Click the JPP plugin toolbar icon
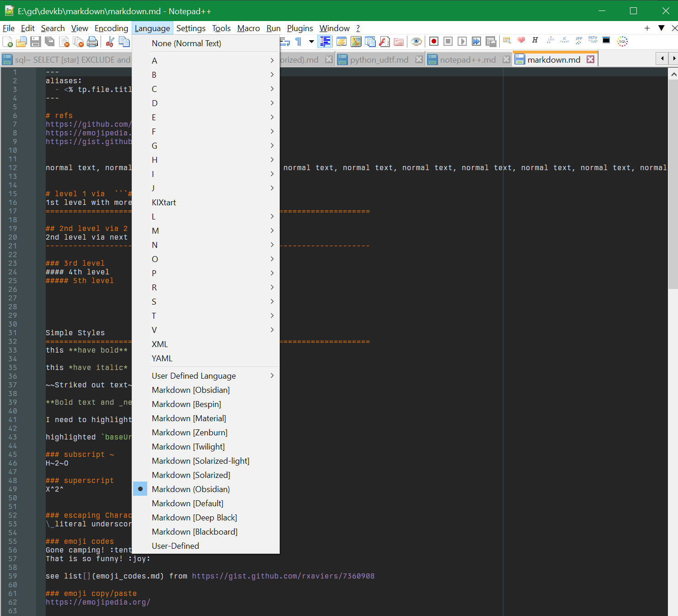 579,40
